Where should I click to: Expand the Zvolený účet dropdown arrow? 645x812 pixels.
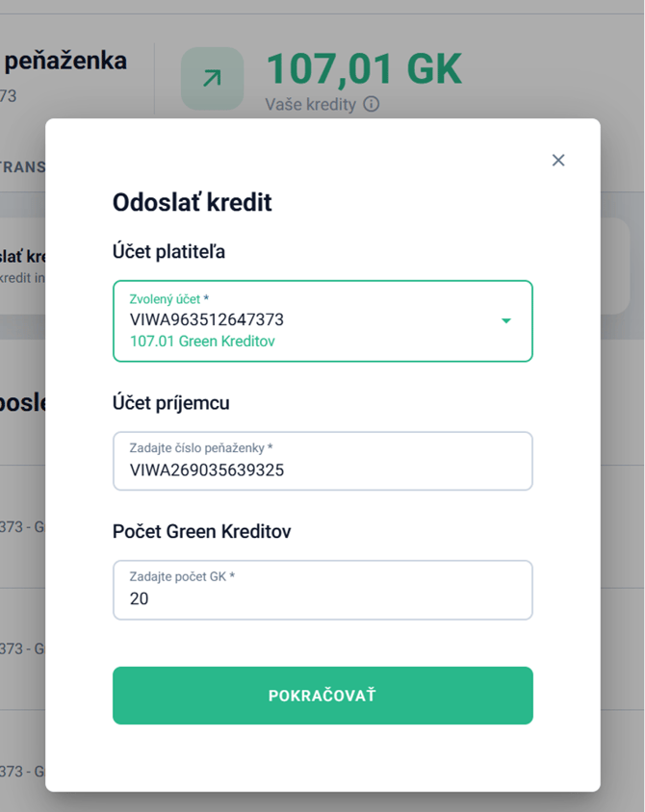[506, 321]
